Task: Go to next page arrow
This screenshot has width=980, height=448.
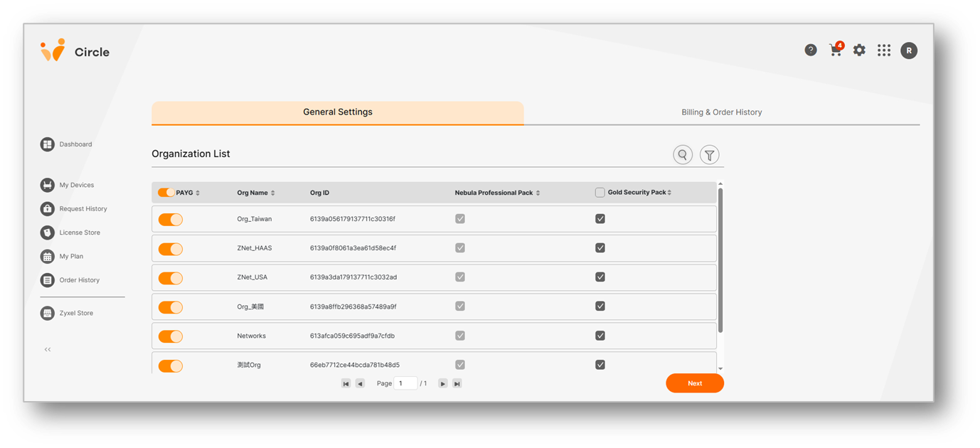Action: point(442,383)
